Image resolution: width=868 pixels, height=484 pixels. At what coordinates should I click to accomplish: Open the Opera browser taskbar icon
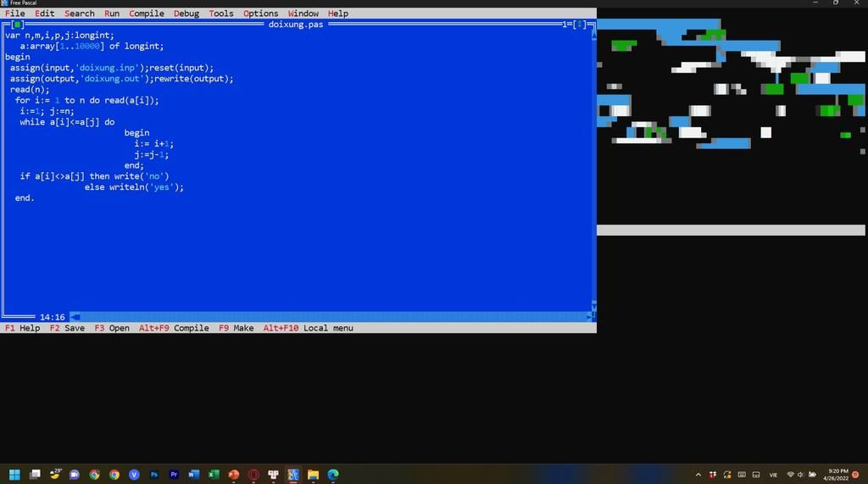coord(253,475)
